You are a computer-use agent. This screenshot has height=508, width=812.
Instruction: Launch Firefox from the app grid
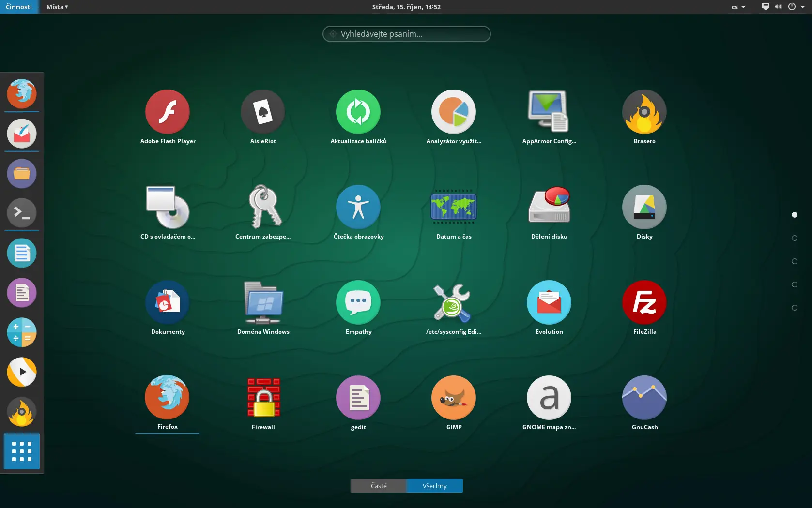(168, 397)
